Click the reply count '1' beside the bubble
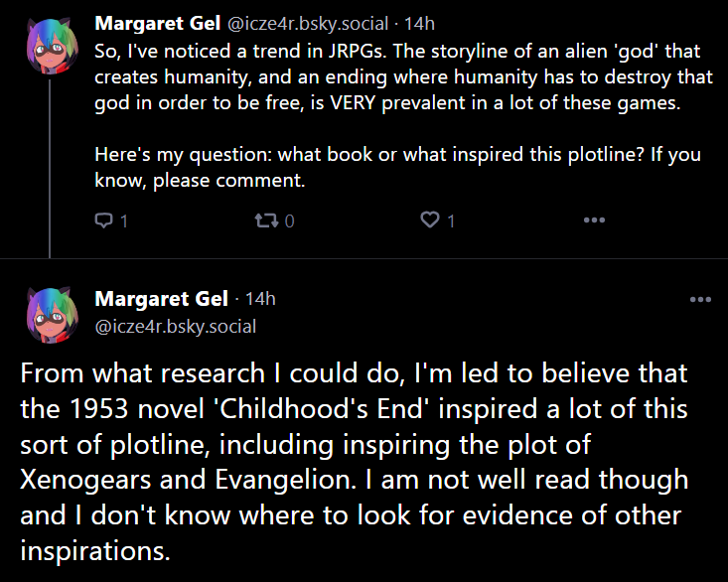 click(123, 220)
